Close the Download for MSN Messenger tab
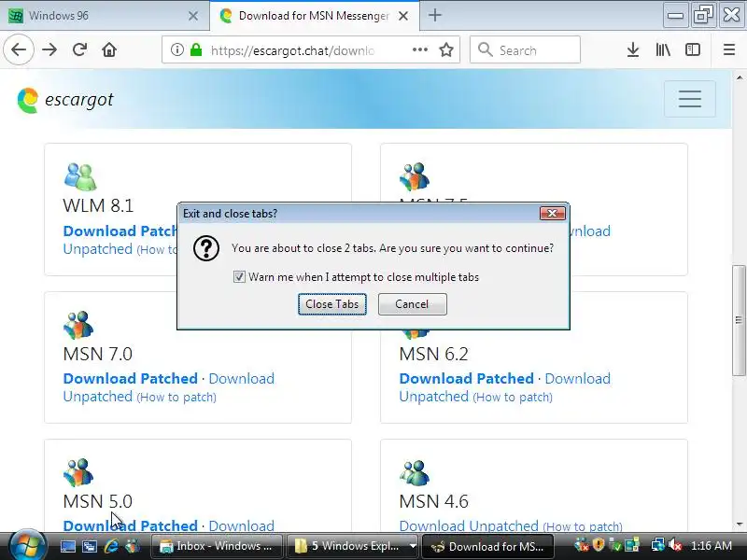This screenshot has width=747, height=560. coord(403,16)
